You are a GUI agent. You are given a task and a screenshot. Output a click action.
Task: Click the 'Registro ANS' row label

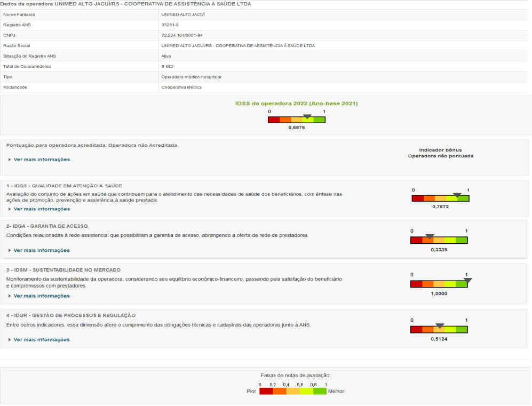point(17,25)
